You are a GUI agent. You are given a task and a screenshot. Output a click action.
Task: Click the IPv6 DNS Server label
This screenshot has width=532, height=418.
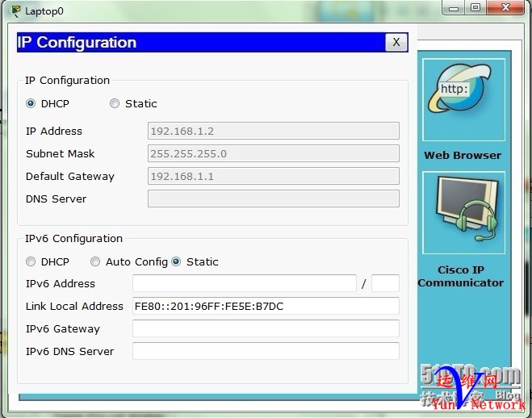pyautogui.click(x=69, y=351)
